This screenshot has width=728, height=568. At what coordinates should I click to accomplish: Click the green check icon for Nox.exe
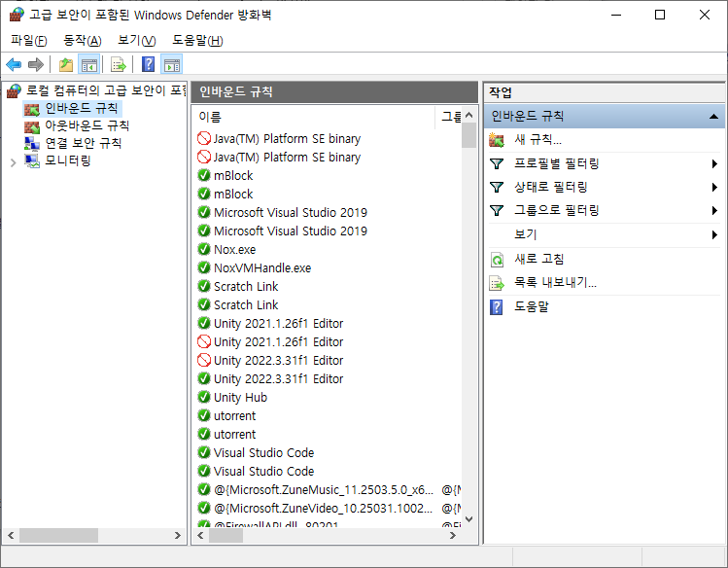pyautogui.click(x=204, y=249)
